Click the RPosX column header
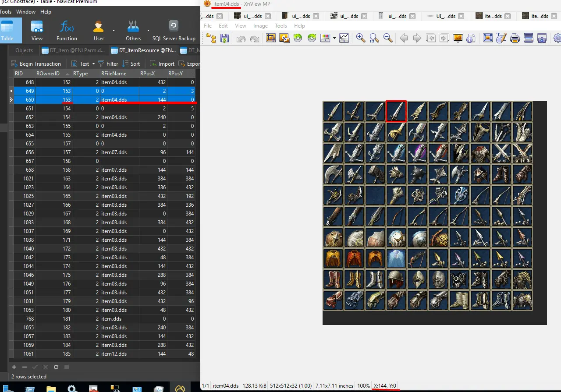 pyautogui.click(x=153, y=73)
